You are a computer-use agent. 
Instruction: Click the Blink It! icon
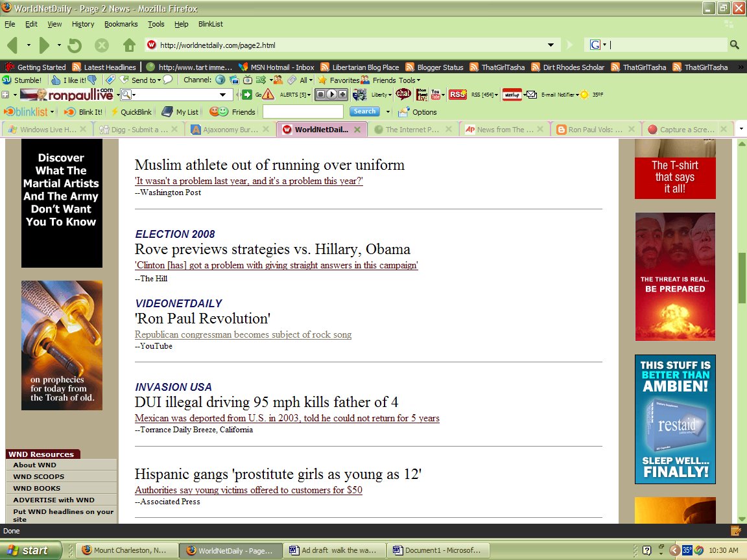point(70,112)
